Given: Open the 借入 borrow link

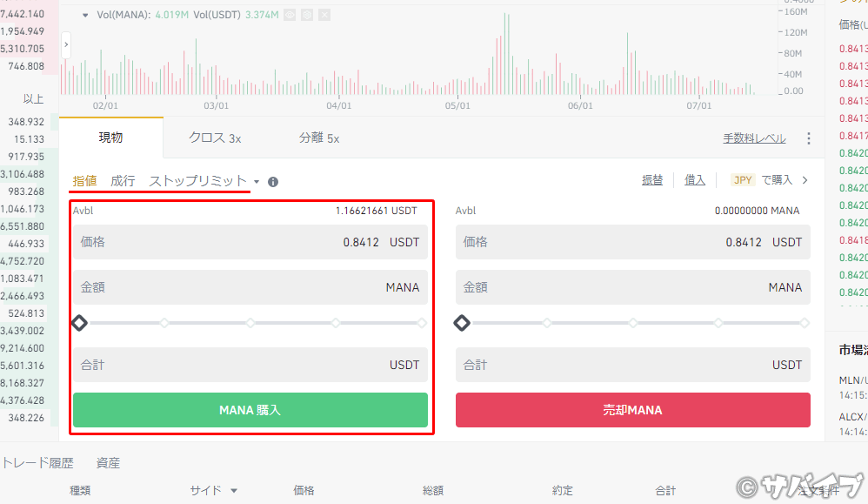Looking at the screenshot, I should (x=695, y=180).
